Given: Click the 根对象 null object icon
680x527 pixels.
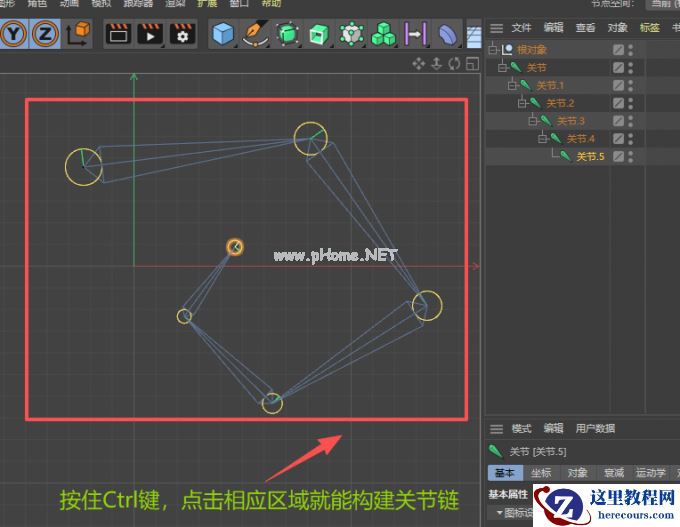Looking at the screenshot, I should [507, 49].
